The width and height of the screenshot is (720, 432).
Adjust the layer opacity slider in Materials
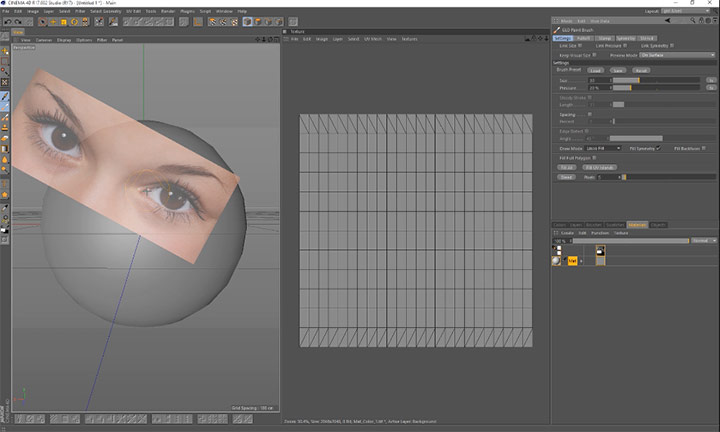click(631, 241)
